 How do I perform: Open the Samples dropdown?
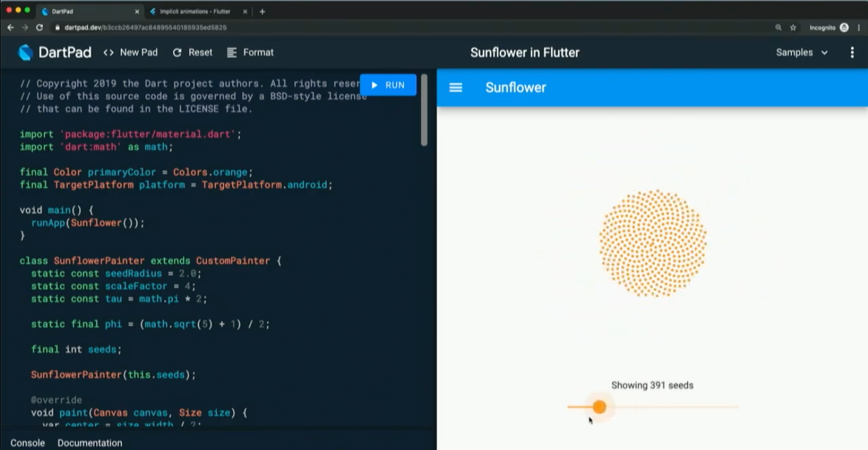[802, 53]
